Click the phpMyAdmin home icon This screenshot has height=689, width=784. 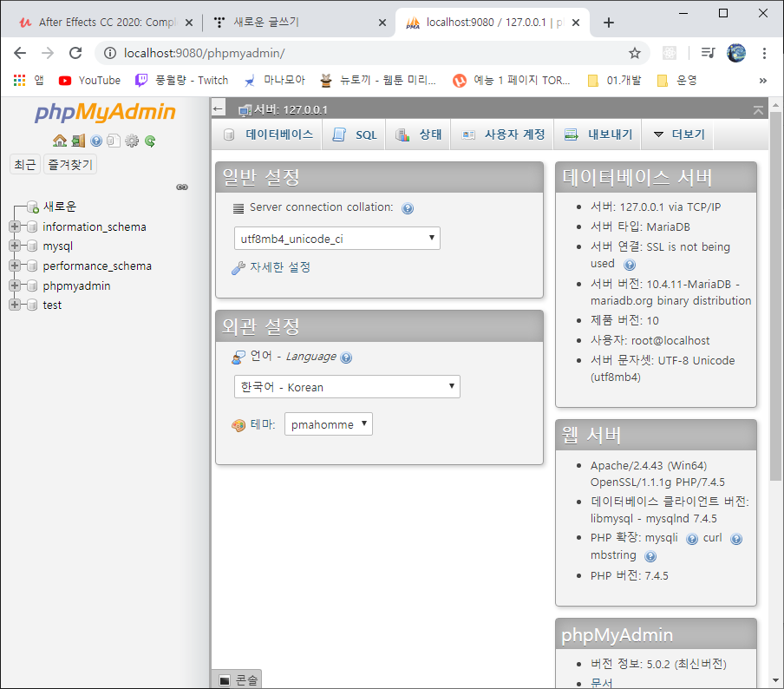60,141
